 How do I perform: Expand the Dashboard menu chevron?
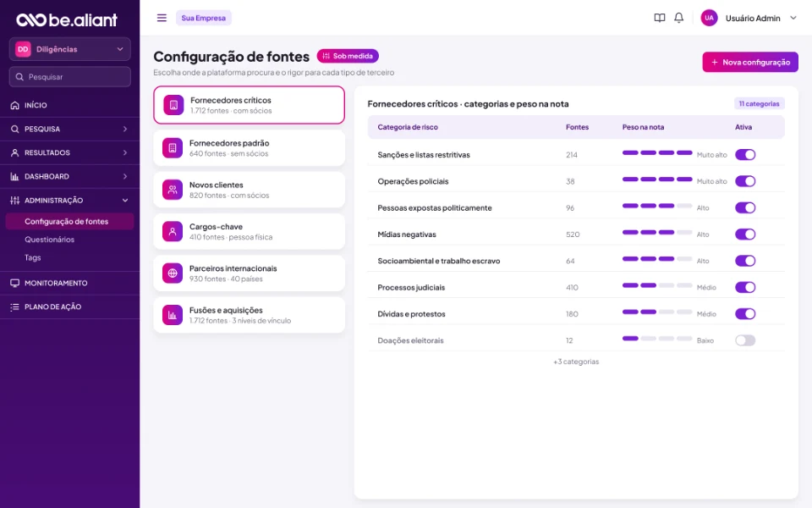125,177
